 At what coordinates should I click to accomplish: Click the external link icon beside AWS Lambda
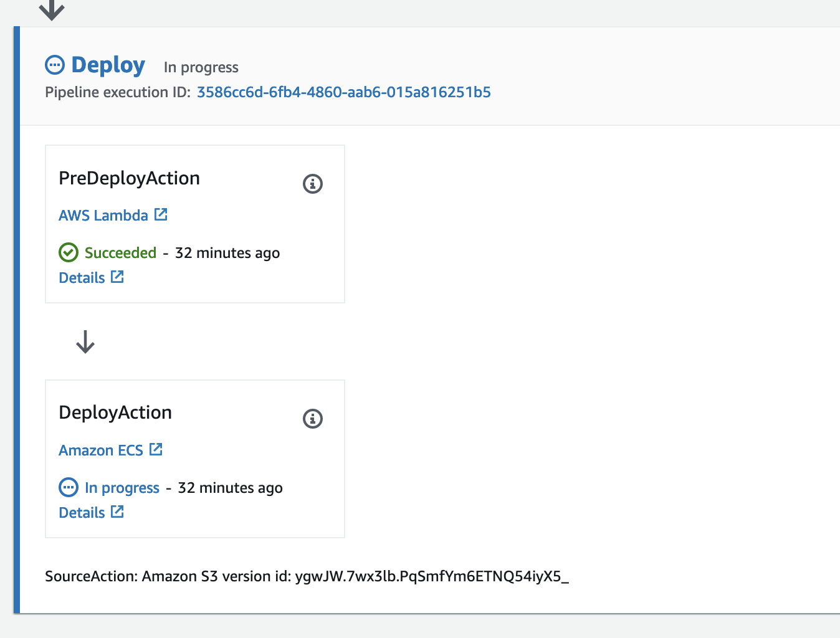point(161,214)
